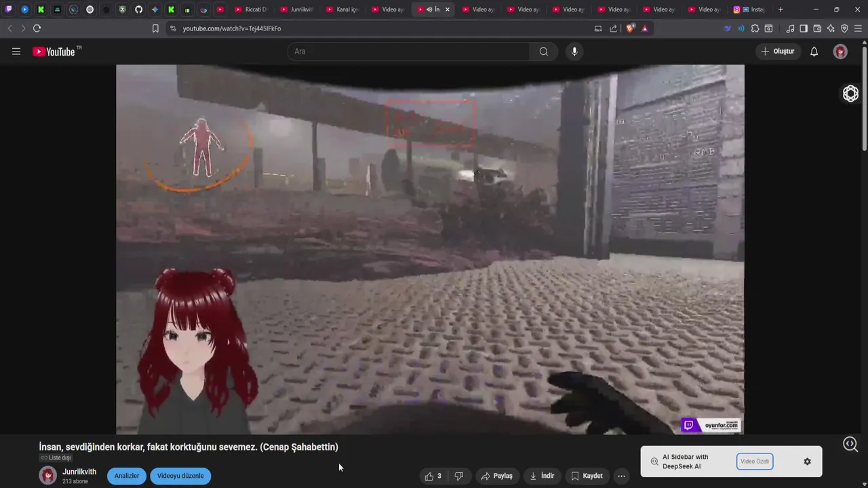Open the YouTube guide hamburger menu

(x=16, y=52)
